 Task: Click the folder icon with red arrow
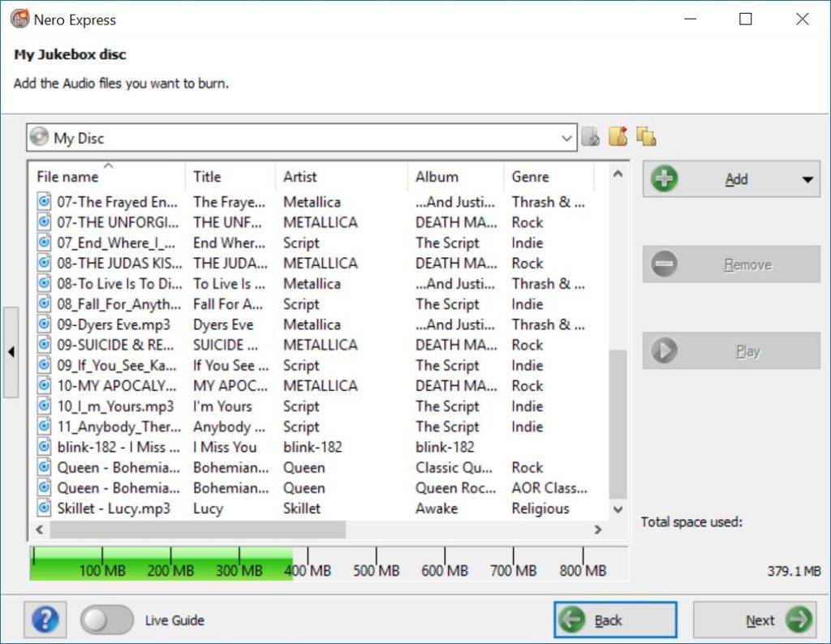coord(618,136)
